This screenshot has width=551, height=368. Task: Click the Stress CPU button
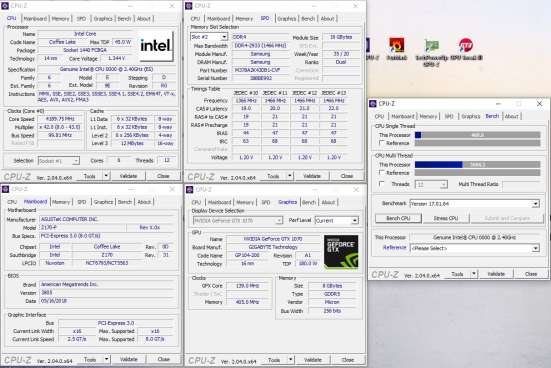coord(446,218)
